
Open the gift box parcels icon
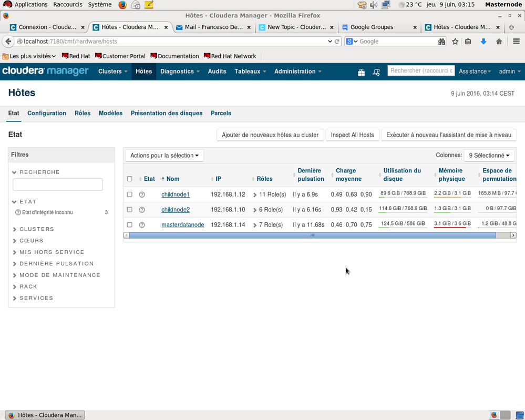pos(361,73)
